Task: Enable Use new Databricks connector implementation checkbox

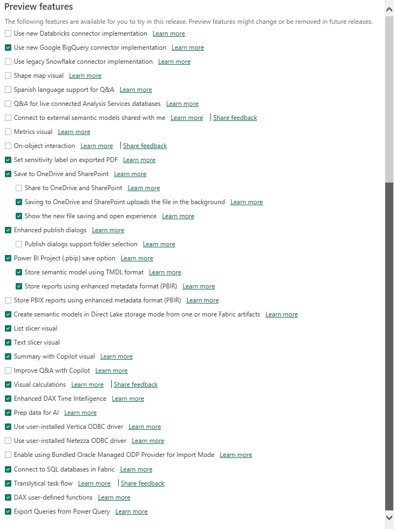Action: tap(8, 33)
